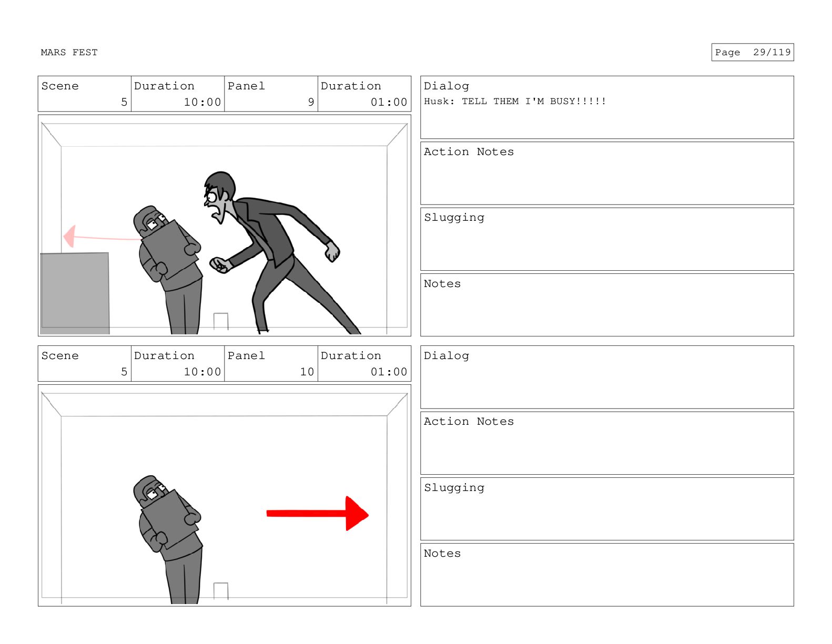This screenshot has width=832, height=644.
Task: Click the empty Dialog box for panel 10
Action: click(x=607, y=377)
